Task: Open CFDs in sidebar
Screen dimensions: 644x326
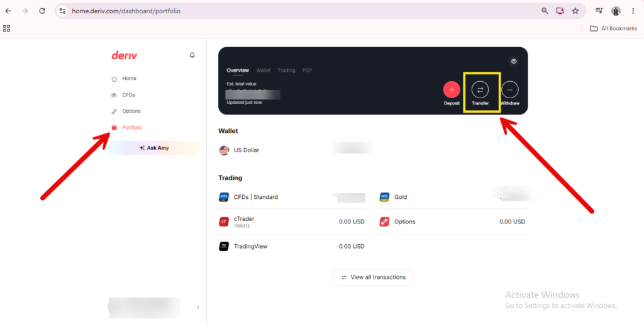Action: click(124, 95)
